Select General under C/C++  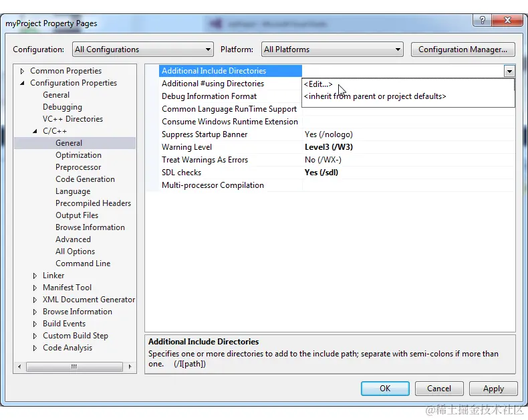69,143
